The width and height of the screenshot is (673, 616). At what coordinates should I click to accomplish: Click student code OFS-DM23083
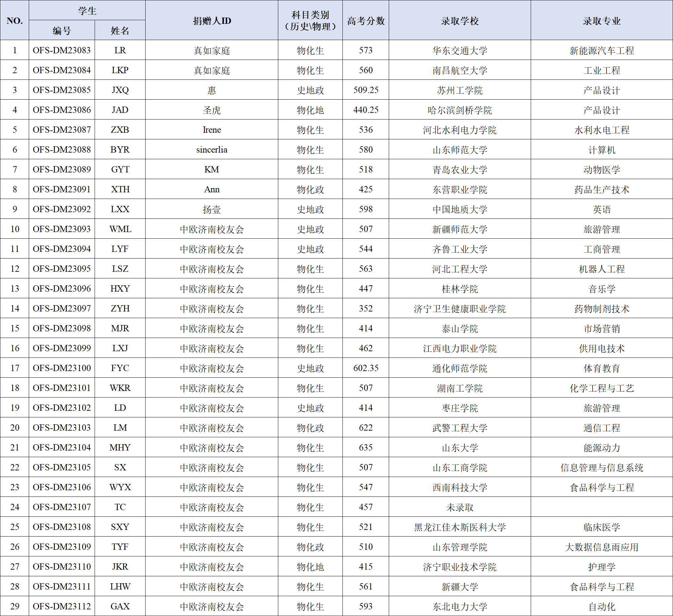pyautogui.click(x=62, y=50)
